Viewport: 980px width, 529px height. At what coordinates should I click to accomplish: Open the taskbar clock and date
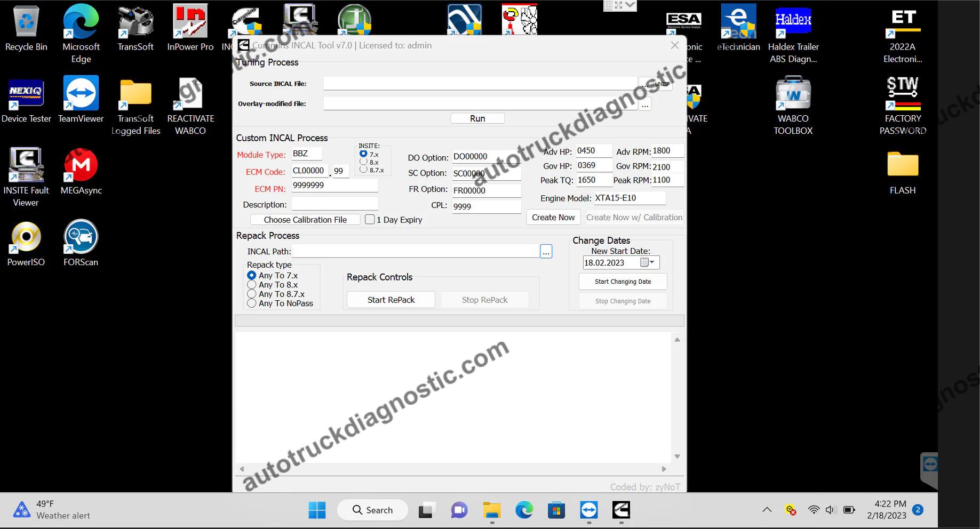(887, 510)
